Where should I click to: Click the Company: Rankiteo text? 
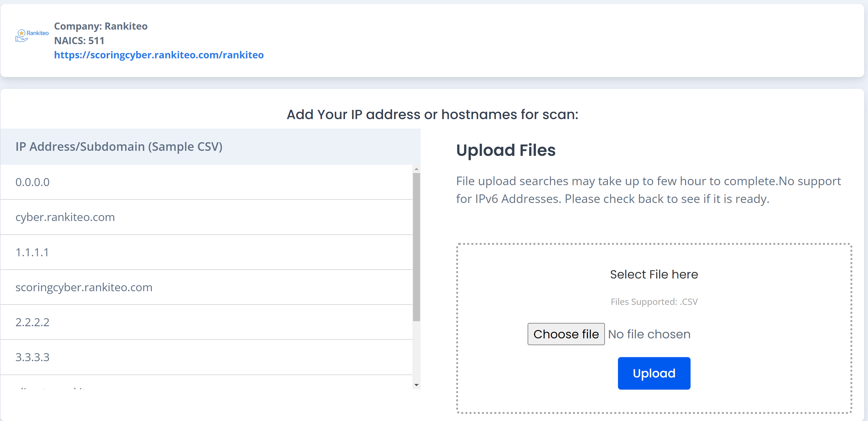pos(101,26)
